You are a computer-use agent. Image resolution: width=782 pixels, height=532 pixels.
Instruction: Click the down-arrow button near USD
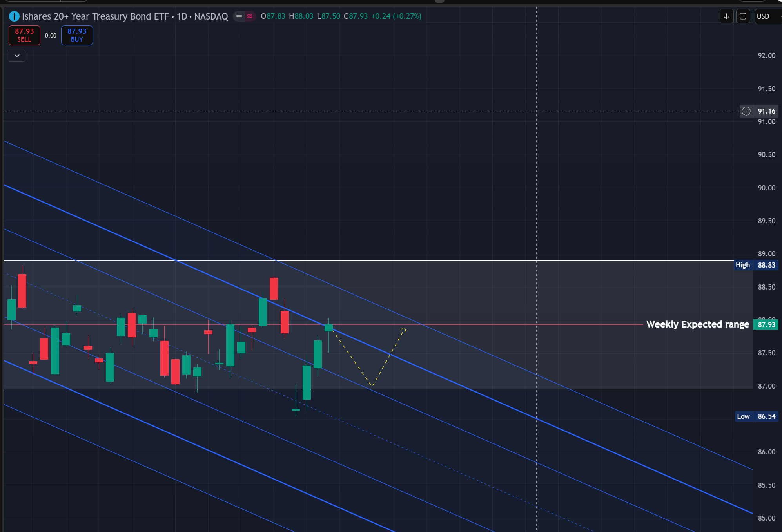point(726,16)
